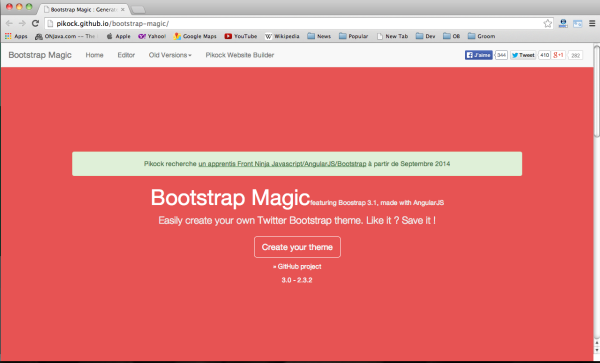Click the 410 tweet count
This screenshot has width=600, height=363.
(544, 55)
